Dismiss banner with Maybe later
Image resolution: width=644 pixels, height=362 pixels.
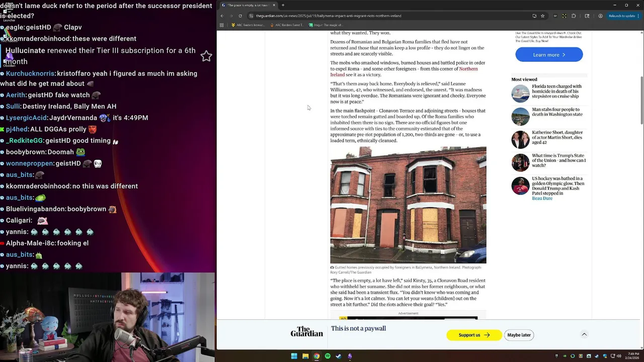point(519,335)
